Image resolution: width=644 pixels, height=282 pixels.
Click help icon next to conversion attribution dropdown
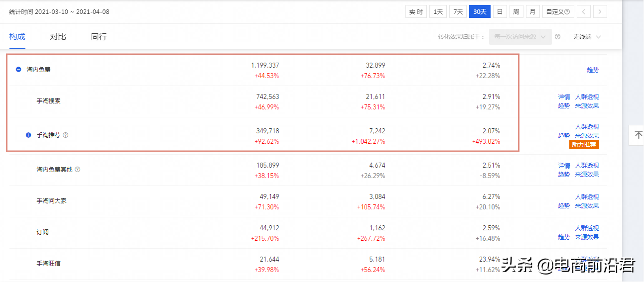(558, 37)
